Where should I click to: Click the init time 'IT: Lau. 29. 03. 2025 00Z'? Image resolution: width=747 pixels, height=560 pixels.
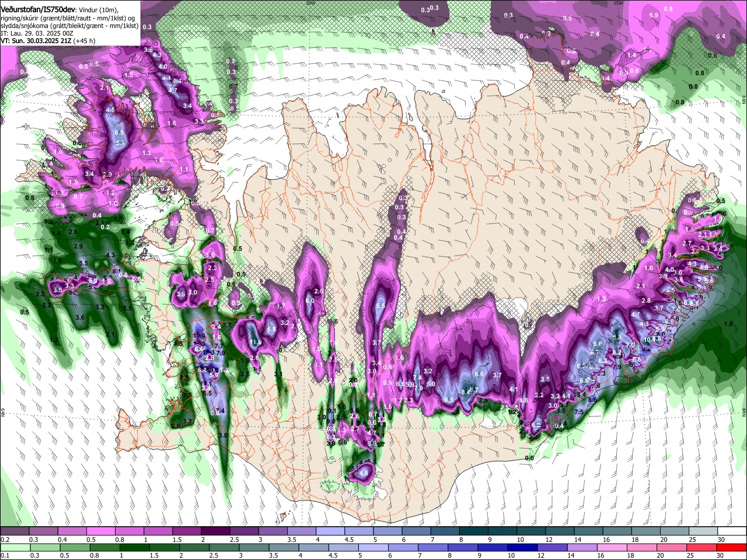point(37,33)
